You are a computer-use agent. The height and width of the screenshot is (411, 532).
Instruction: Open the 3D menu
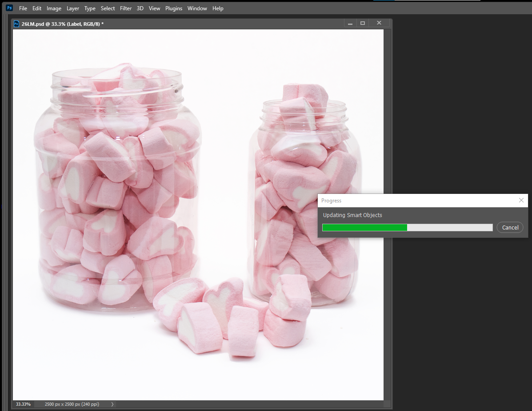140,8
